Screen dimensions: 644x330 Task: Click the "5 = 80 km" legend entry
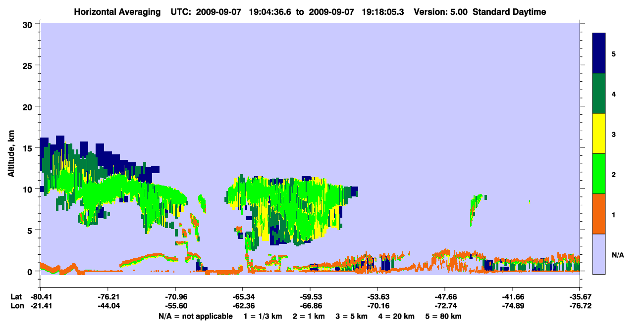(x=443, y=316)
